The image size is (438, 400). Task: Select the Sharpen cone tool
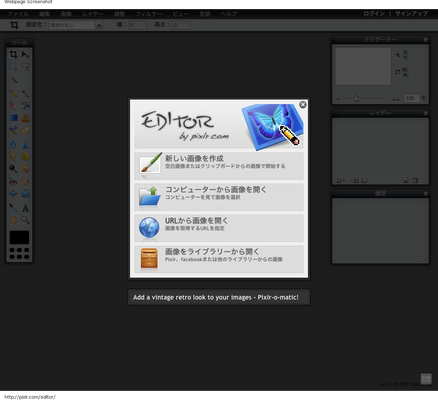click(x=25, y=144)
